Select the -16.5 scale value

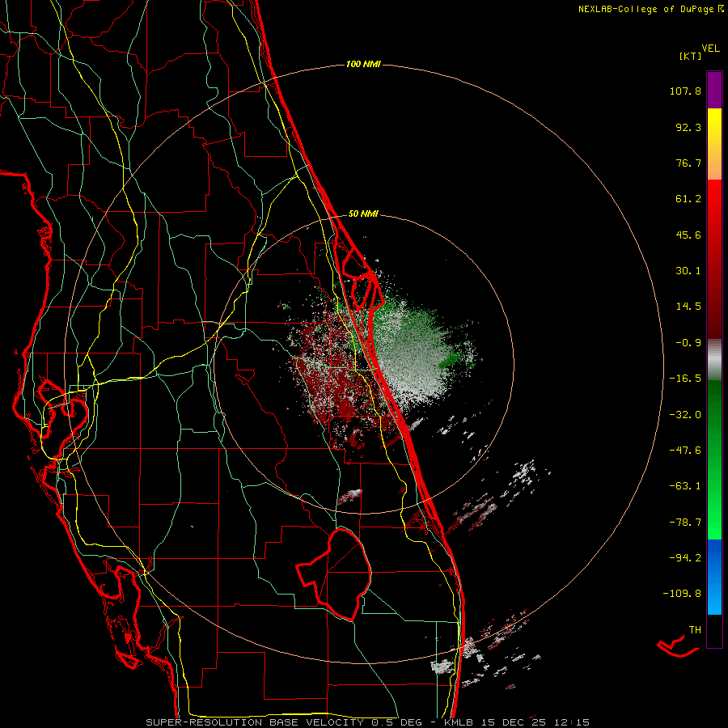click(685, 379)
